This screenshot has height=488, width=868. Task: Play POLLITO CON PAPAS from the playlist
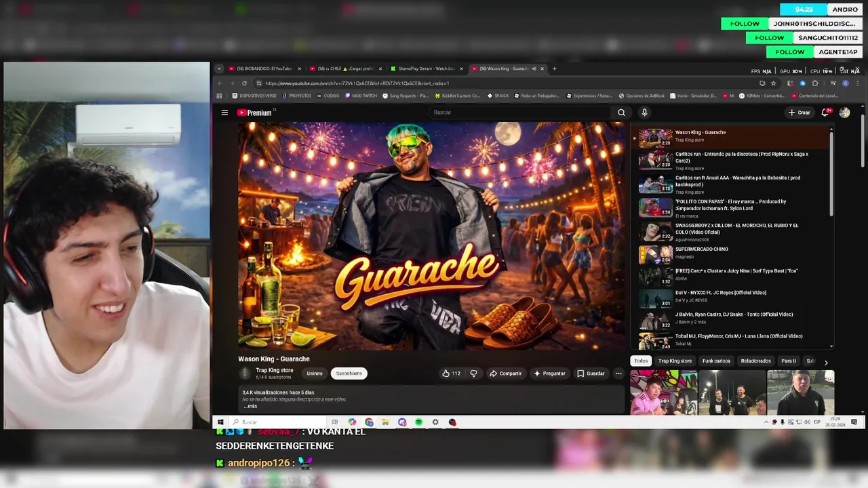(x=732, y=207)
